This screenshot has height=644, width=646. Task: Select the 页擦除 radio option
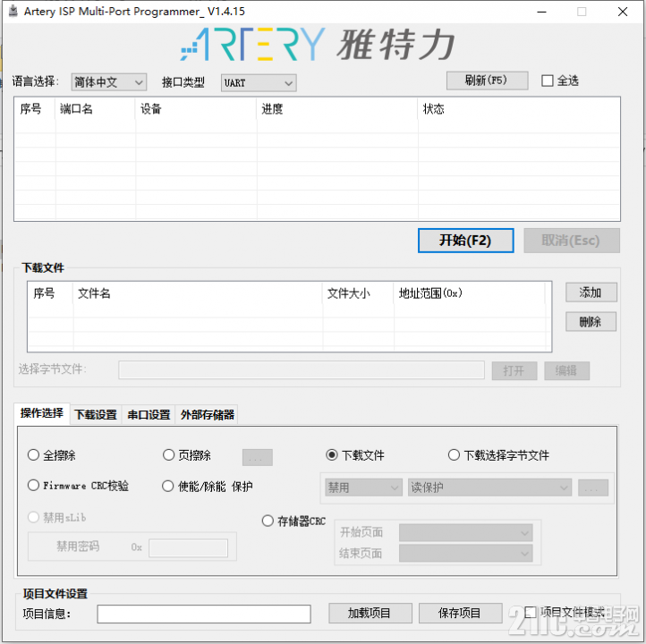(168, 455)
